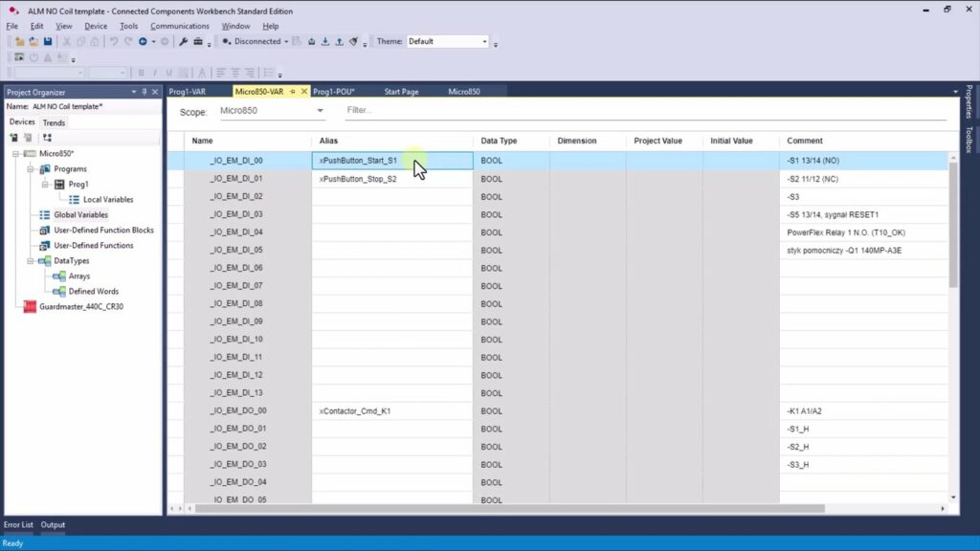Image resolution: width=980 pixels, height=551 pixels.
Task: Save the project with the floppy disk icon
Action: pos(48,42)
